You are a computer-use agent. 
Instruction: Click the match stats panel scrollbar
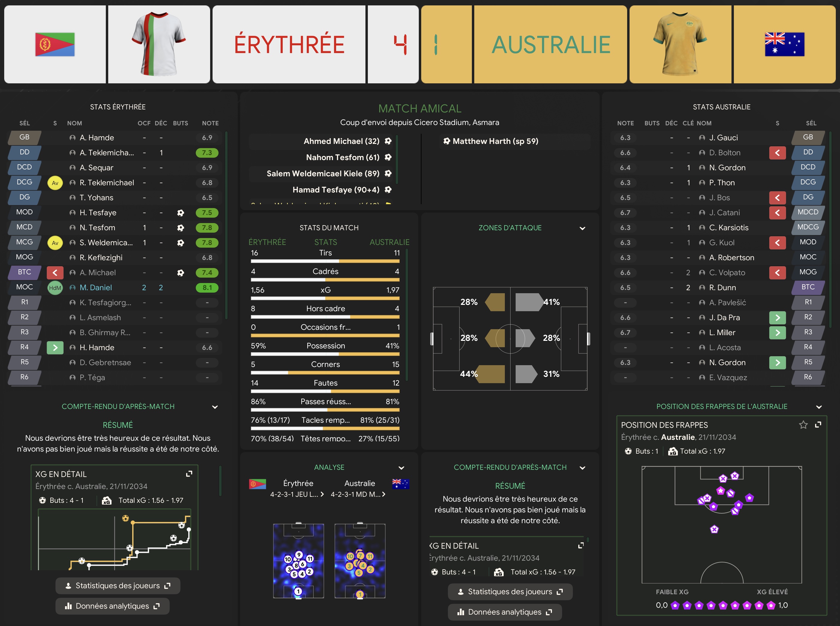[407, 314]
